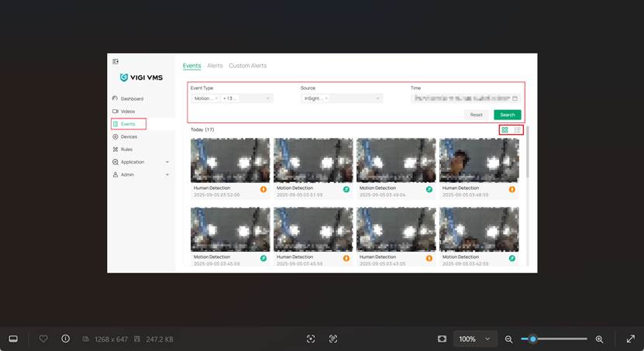Collapse the VIGI VMS sidebar menu icon
This screenshot has height=351, width=644.
point(115,61)
